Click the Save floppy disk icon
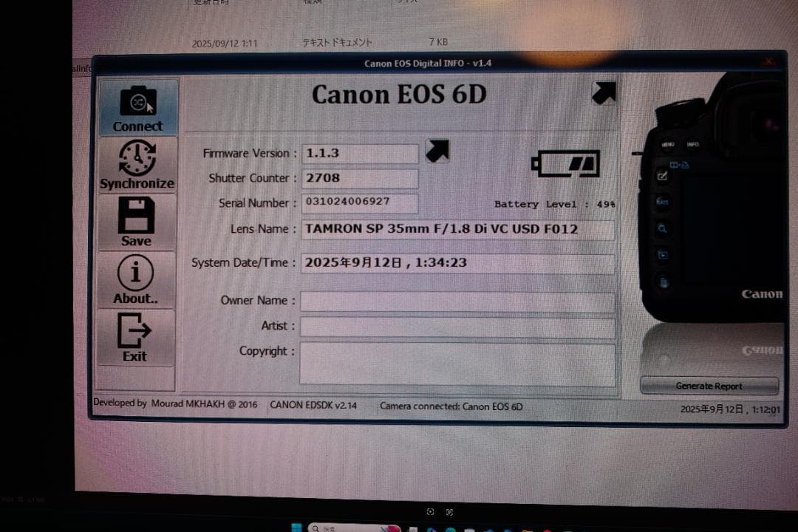The width and height of the screenshot is (798, 532). click(x=136, y=221)
